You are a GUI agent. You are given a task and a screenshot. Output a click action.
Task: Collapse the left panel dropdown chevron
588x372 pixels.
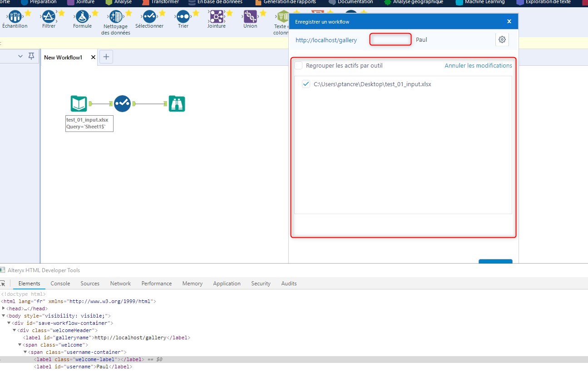coord(20,56)
